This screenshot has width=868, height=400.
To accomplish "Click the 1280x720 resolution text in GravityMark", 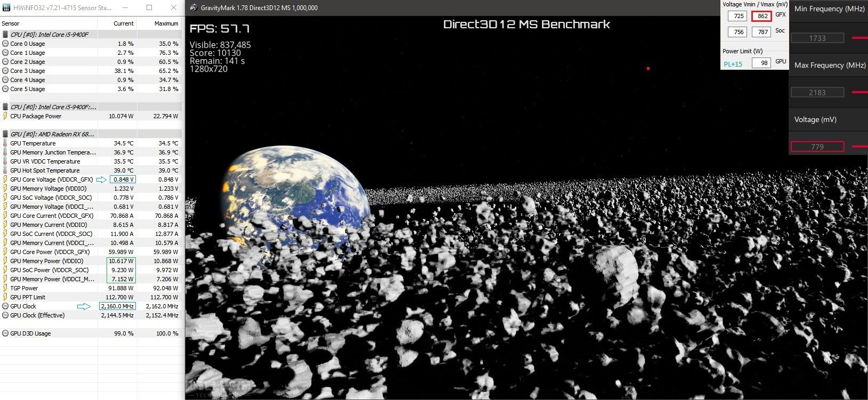I will 208,69.
